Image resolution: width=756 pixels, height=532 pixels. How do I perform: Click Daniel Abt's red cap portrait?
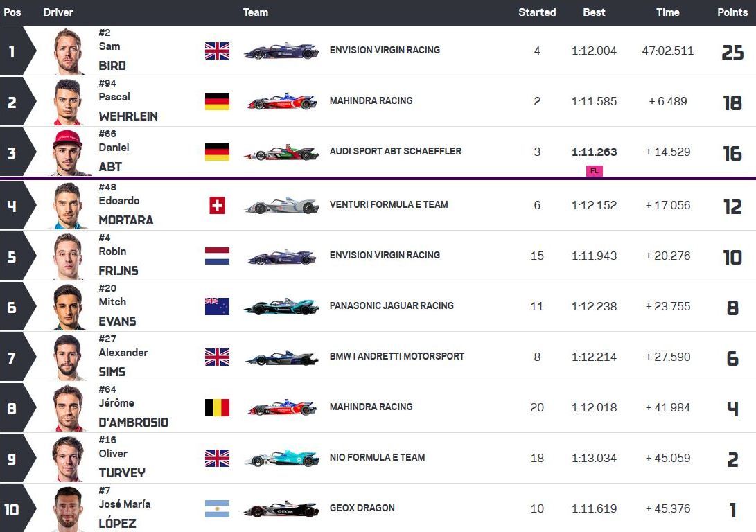click(x=69, y=152)
